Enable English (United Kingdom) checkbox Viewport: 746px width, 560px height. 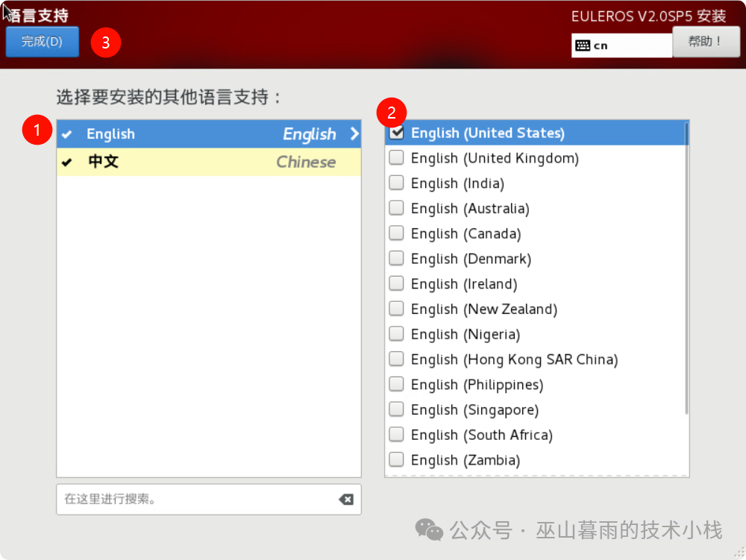pyautogui.click(x=397, y=158)
